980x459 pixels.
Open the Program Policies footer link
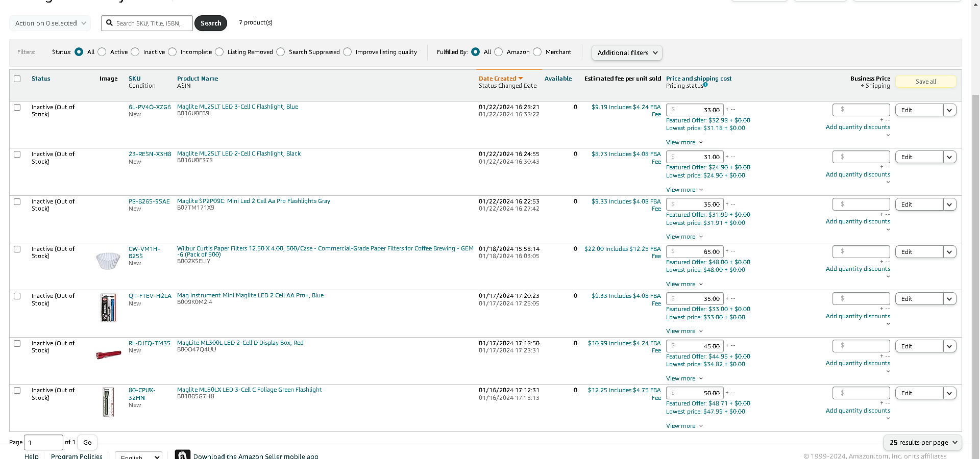pyautogui.click(x=77, y=456)
